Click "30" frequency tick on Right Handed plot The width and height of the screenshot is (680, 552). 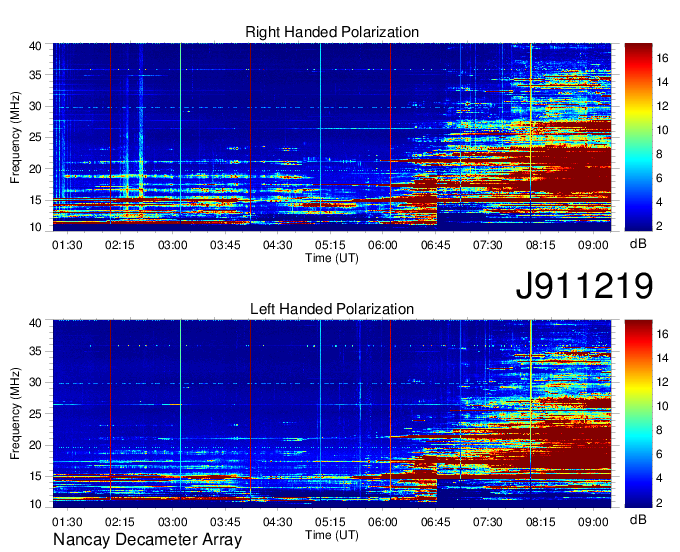(x=35, y=106)
